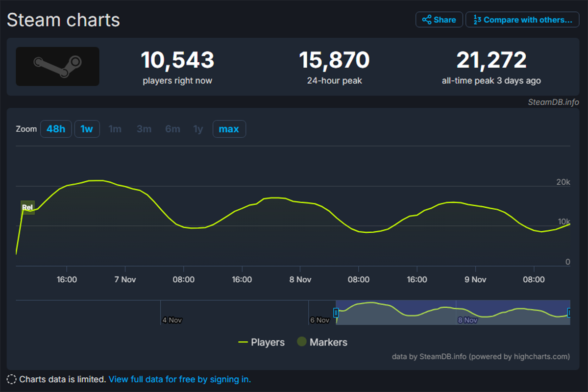This screenshot has height=392, width=588.
Task: Click the dark green Markers legend circle
Action: 302,342
